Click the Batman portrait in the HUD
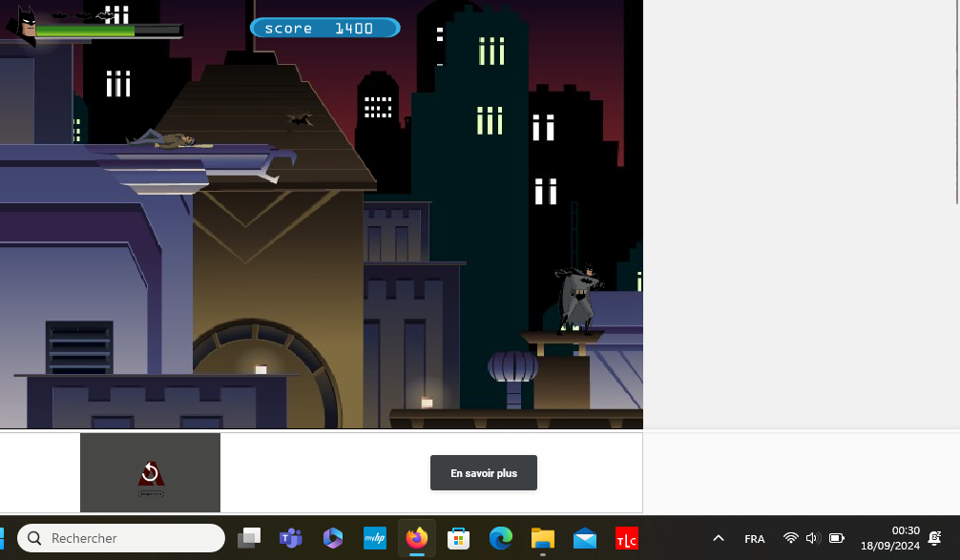 26,25
